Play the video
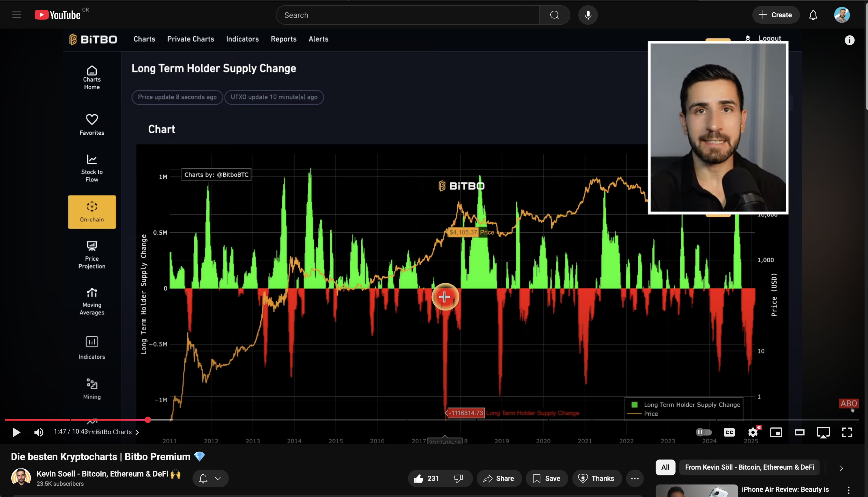868x497 pixels. (x=16, y=432)
